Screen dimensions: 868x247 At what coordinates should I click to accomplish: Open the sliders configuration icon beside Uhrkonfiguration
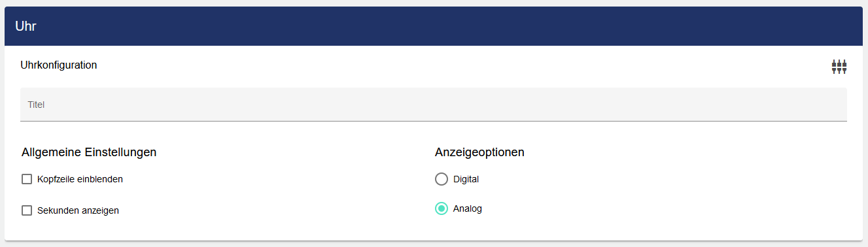point(839,66)
